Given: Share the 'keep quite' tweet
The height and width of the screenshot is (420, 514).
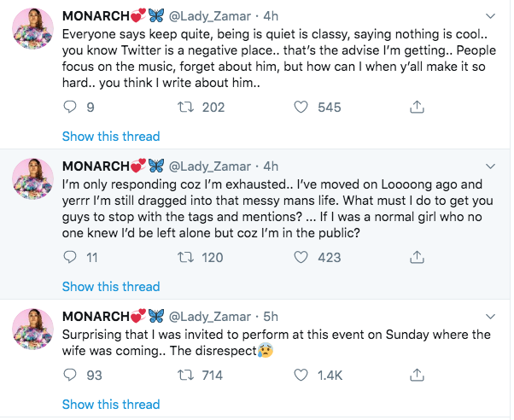Looking at the screenshot, I should click(x=417, y=107).
